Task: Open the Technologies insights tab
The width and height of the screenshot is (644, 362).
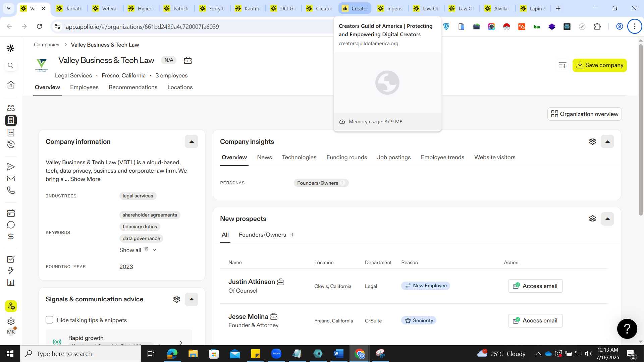Action: pyautogui.click(x=299, y=157)
